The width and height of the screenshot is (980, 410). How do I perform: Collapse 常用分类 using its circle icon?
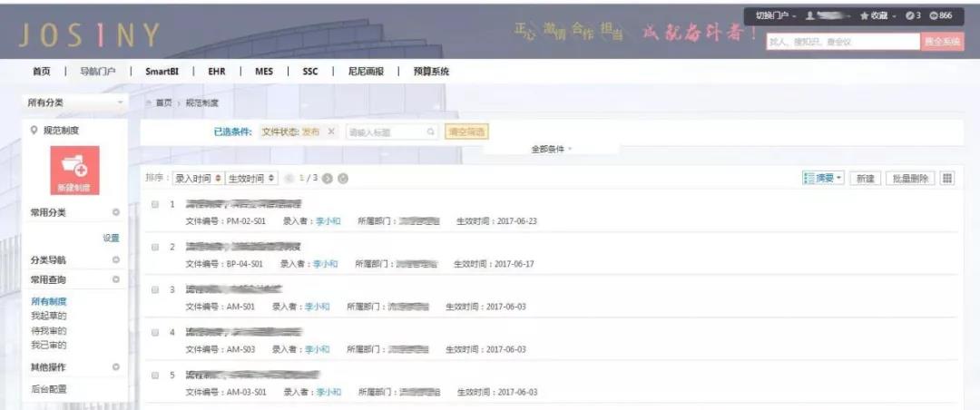point(115,212)
